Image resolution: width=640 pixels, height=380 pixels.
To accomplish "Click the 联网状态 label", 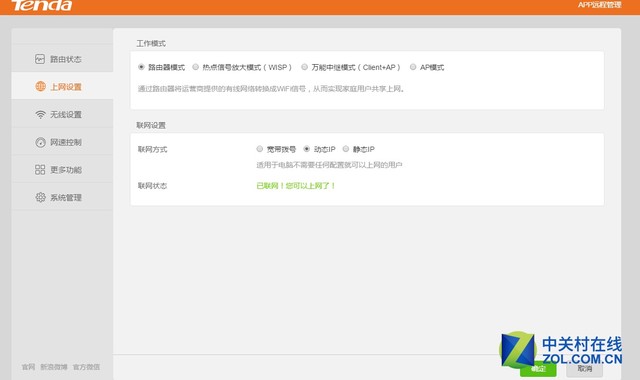I will coord(152,186).
